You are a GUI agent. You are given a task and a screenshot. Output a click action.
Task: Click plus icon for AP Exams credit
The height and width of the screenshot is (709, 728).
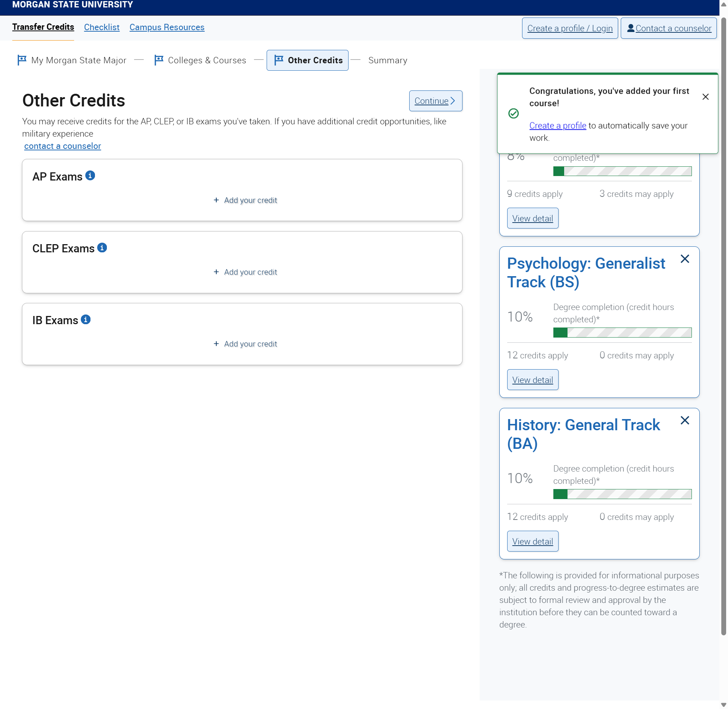[x=216, y=200]
